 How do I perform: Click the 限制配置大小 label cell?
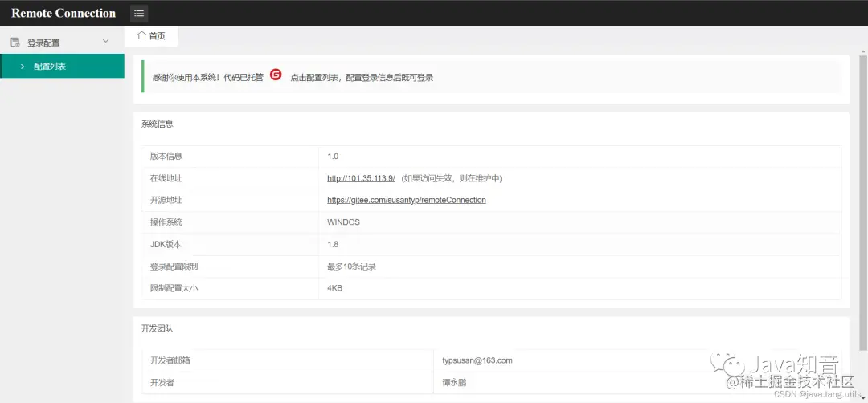(x=231, y=288)
